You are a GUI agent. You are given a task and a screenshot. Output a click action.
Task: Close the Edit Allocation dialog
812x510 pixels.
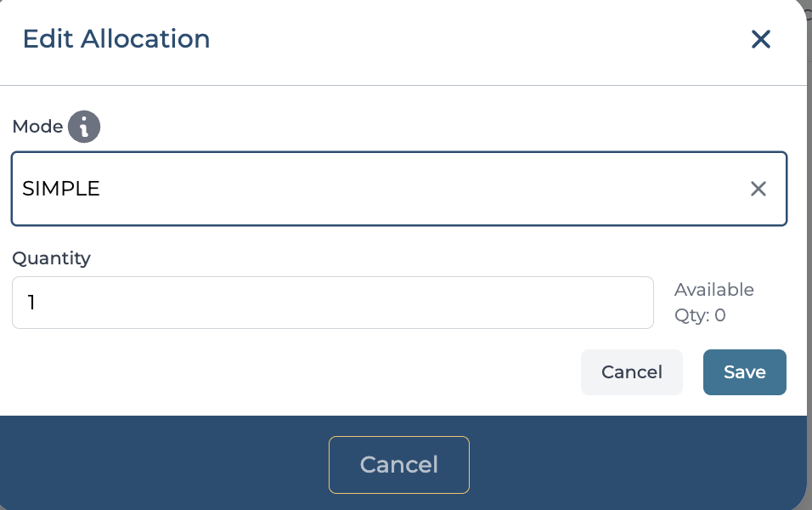pos(760,39)
